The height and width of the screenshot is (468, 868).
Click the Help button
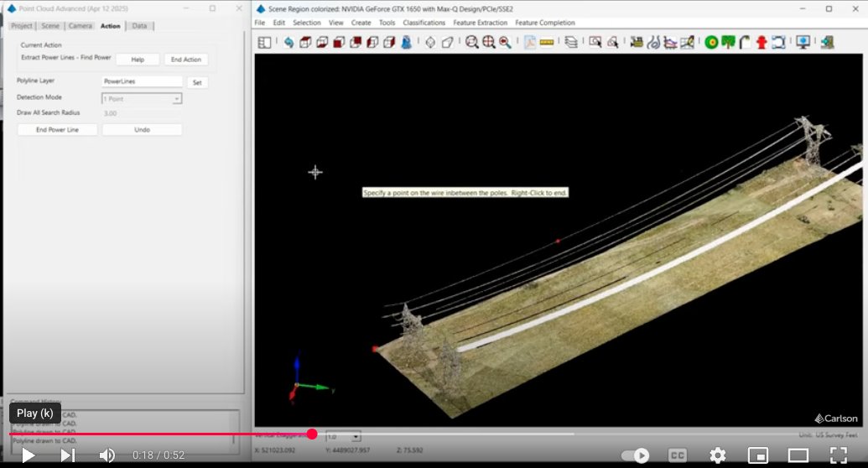pos(138,60)
